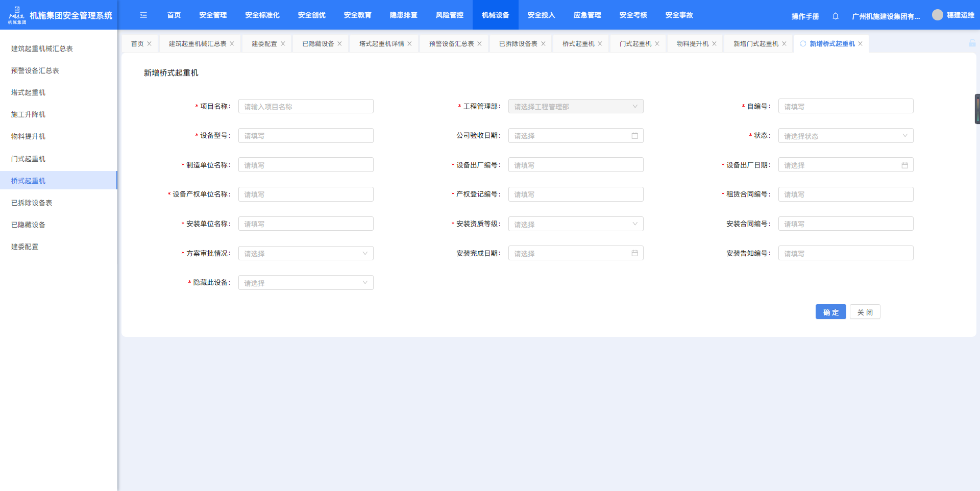Click the lock icon at tab bar right
Screen dimensions: 980x491
click(x=972, y=43)
